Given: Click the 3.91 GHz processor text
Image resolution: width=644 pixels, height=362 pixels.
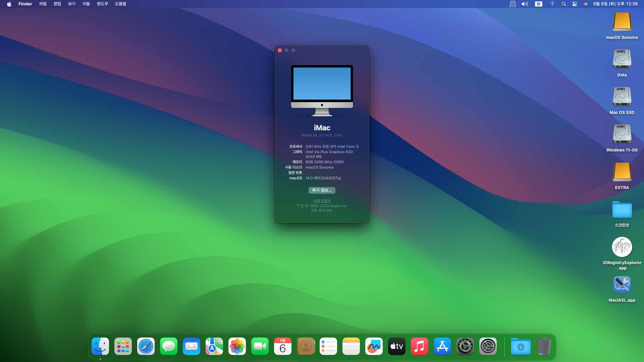Looking at the screenshot, I should (332, 147).
